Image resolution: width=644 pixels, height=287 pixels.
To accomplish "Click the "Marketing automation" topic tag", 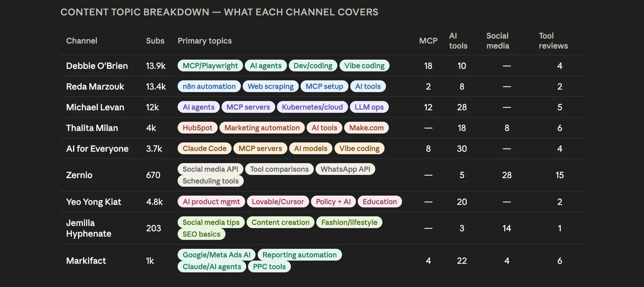I will click(262, 128).
